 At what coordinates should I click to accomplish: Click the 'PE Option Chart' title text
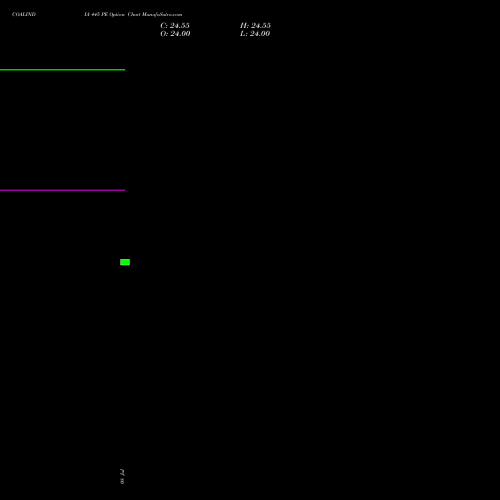tap(121, 14)
